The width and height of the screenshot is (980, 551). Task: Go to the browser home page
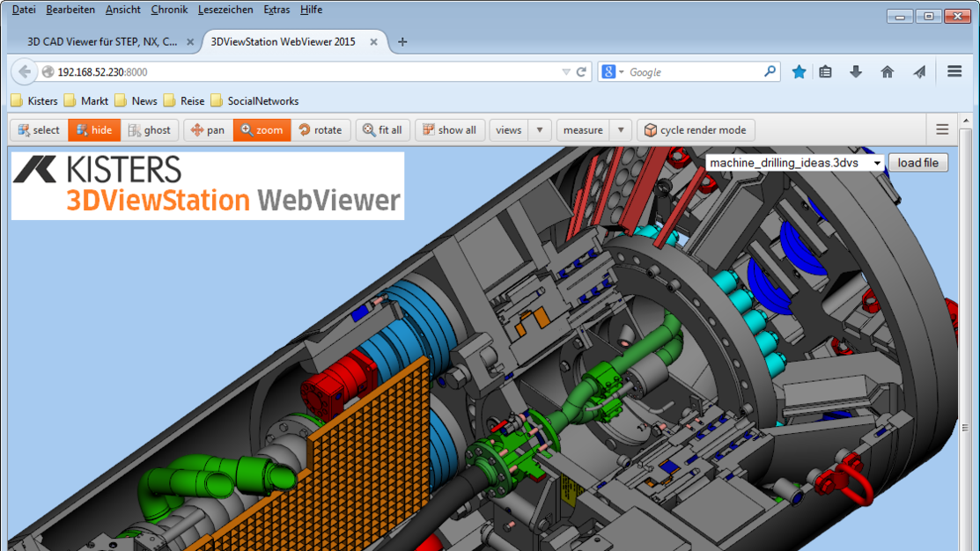tap(888, 72)
